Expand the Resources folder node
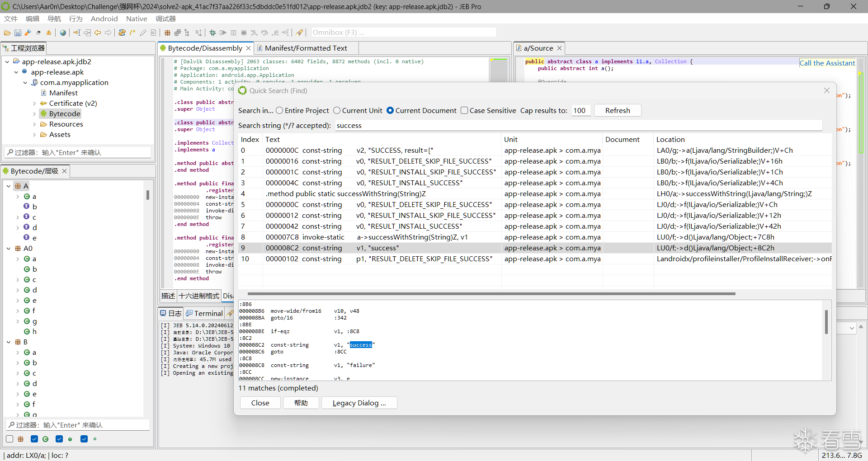Image resolution: width=868 pixels, height=461 pixels. 34,124
